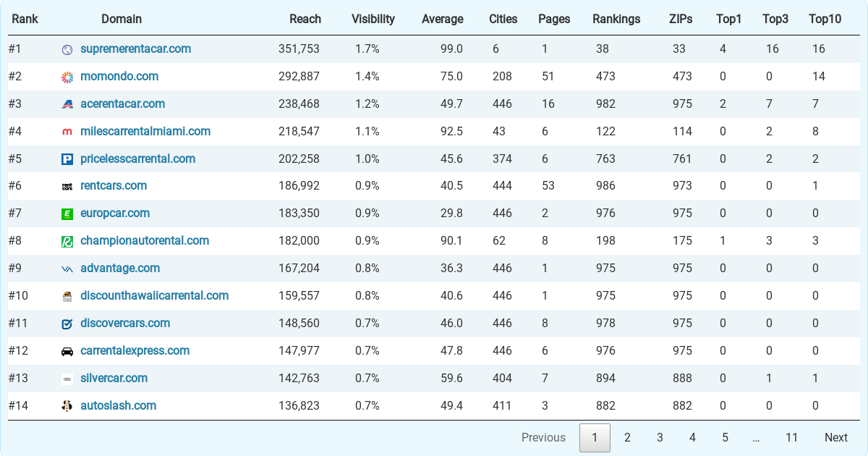
Task: Select page 3 in pagination
Action: click(660, 438)
